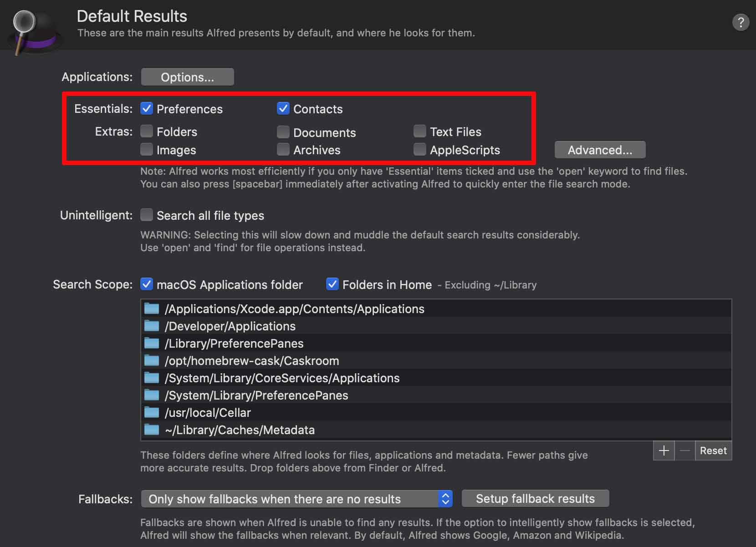Click the Default Results heading
The height and width of the screenshot is (547, 756).
pyautogui.click(x=132, y=16)
